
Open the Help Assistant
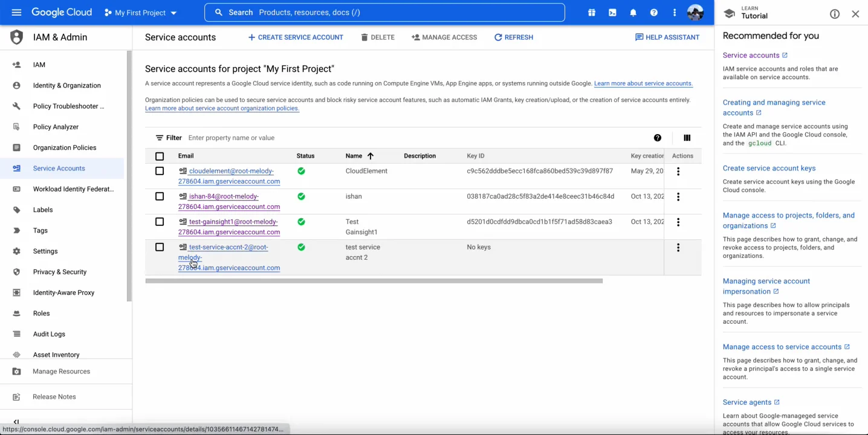667,37
